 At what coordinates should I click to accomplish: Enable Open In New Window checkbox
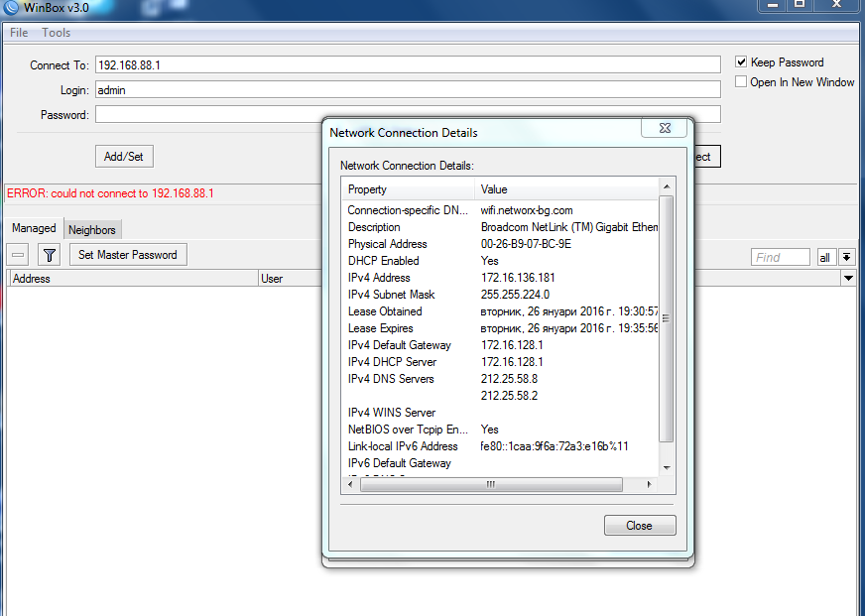741,81
